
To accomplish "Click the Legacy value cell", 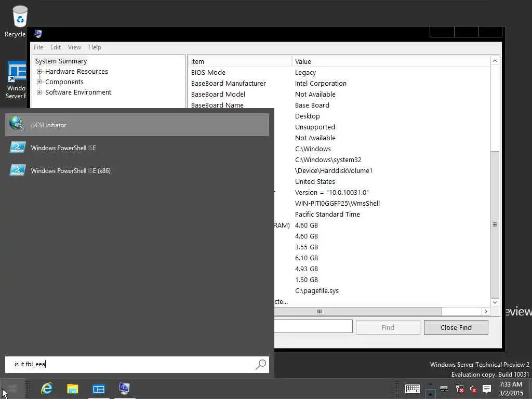I will pyautogui.click(x=305, y=73).
